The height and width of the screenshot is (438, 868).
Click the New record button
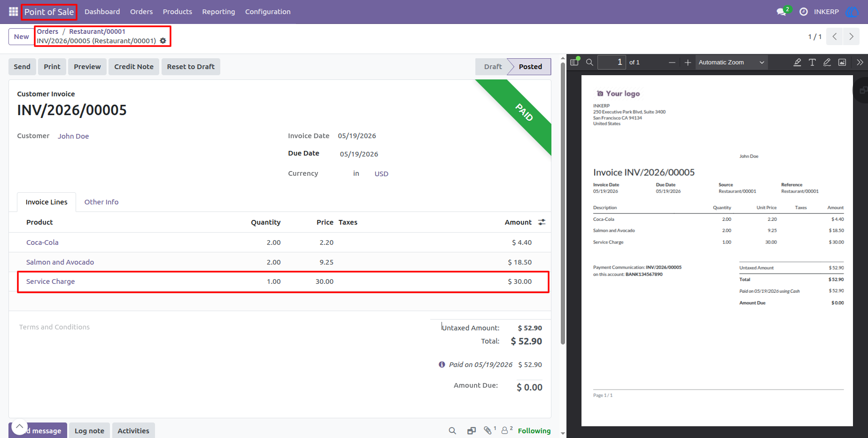click(21, 37)
